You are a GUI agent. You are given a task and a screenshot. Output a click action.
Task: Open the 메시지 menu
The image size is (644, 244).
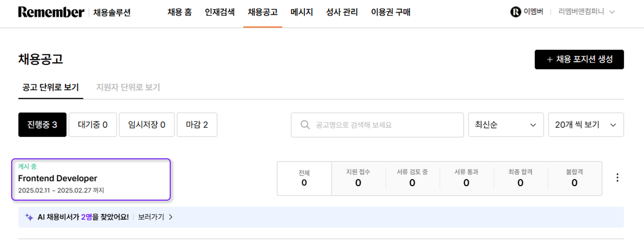[x=302, y=12]
